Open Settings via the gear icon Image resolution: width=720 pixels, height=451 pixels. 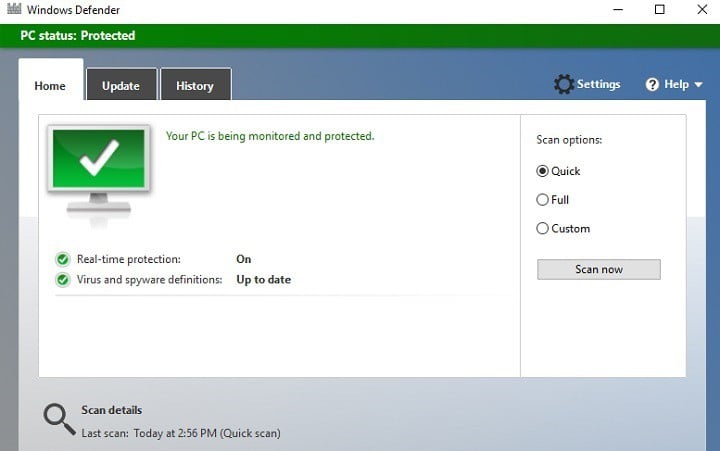click(563, 84)
